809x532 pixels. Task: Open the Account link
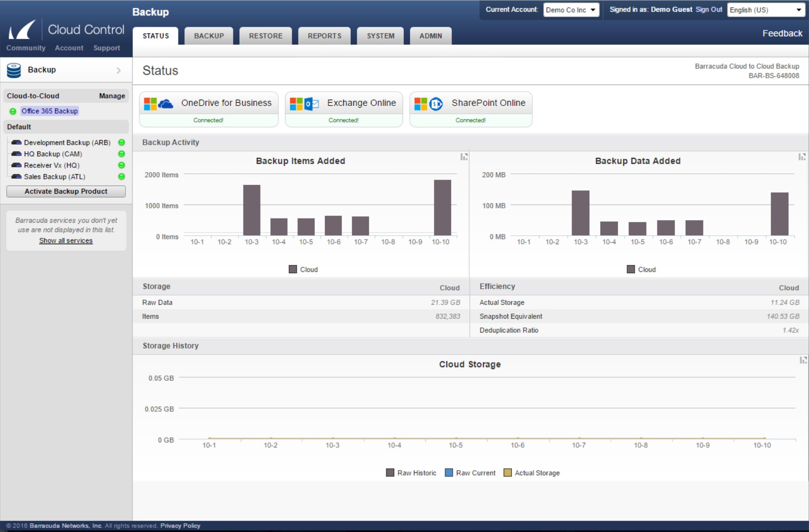[69, 48]
